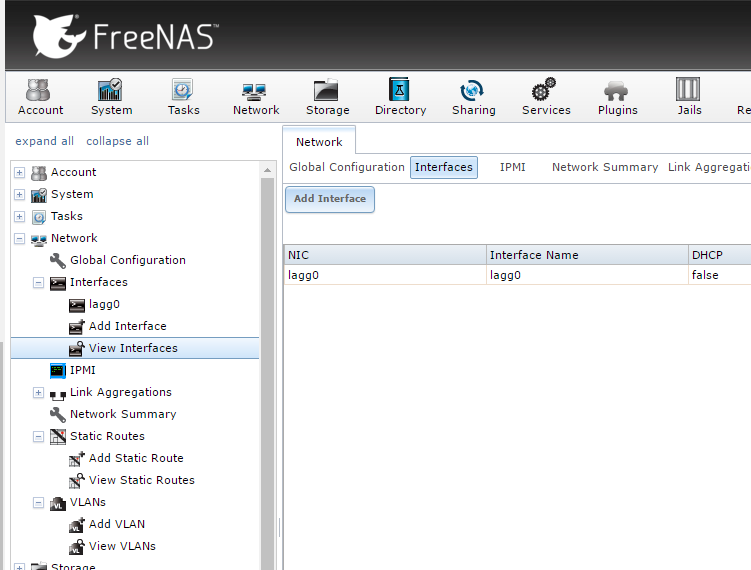Expand the Account tree node

[x=19, y=173]
